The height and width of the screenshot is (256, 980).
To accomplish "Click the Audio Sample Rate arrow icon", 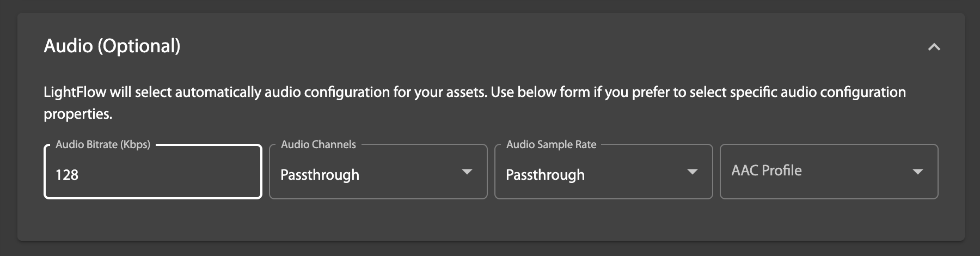I will tap(692, 172).
